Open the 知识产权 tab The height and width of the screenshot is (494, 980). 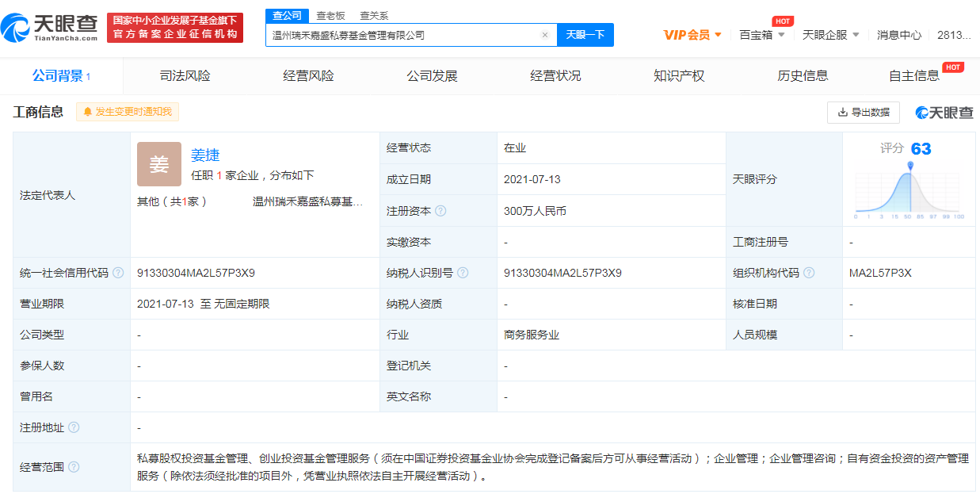(x=679, y=76)
